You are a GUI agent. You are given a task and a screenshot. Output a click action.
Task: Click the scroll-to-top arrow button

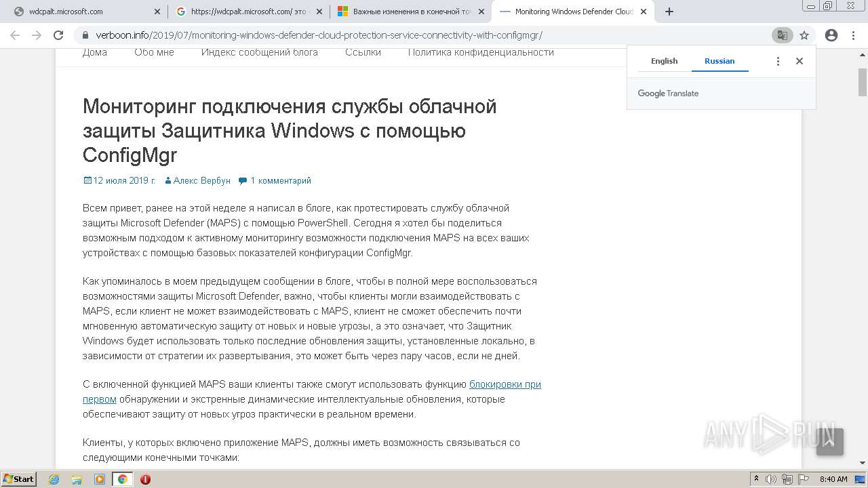coord(830,442)
